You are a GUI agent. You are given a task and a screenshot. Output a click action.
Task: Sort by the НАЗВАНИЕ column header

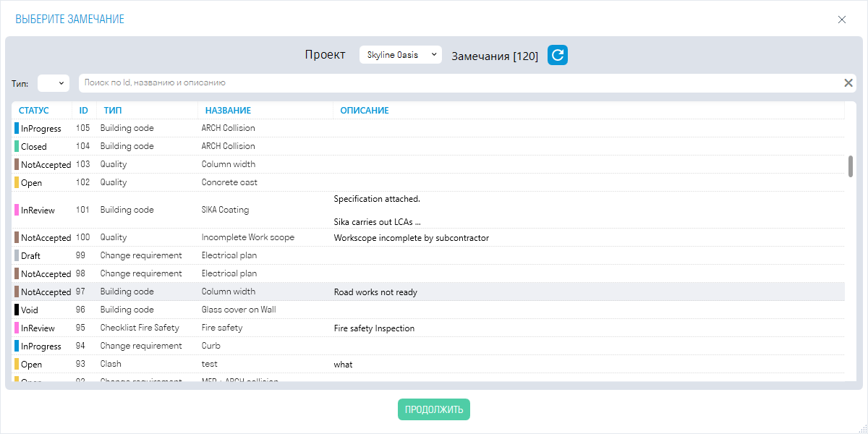click(x=228, y=111)
